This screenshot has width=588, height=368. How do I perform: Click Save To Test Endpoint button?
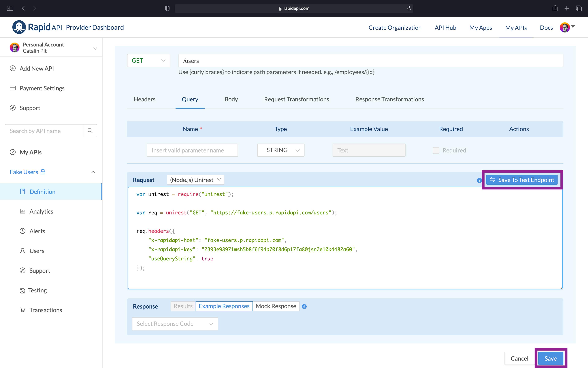[522, 180]
